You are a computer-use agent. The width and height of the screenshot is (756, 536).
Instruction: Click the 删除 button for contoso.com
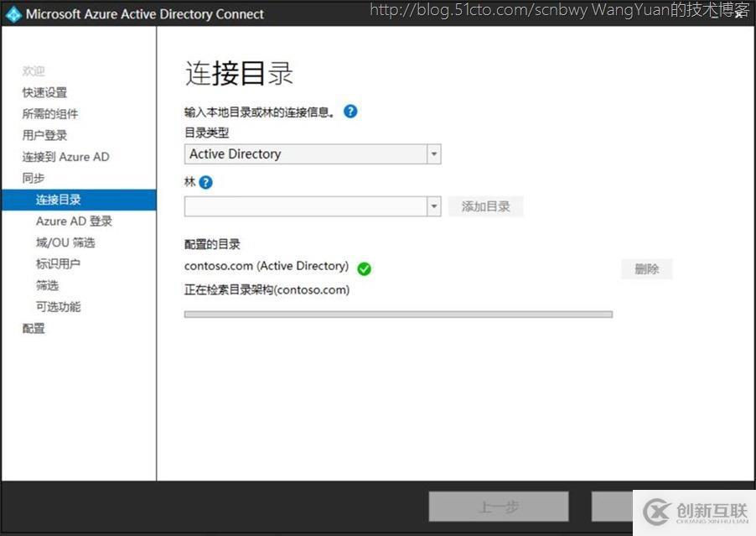coord(646,268)
